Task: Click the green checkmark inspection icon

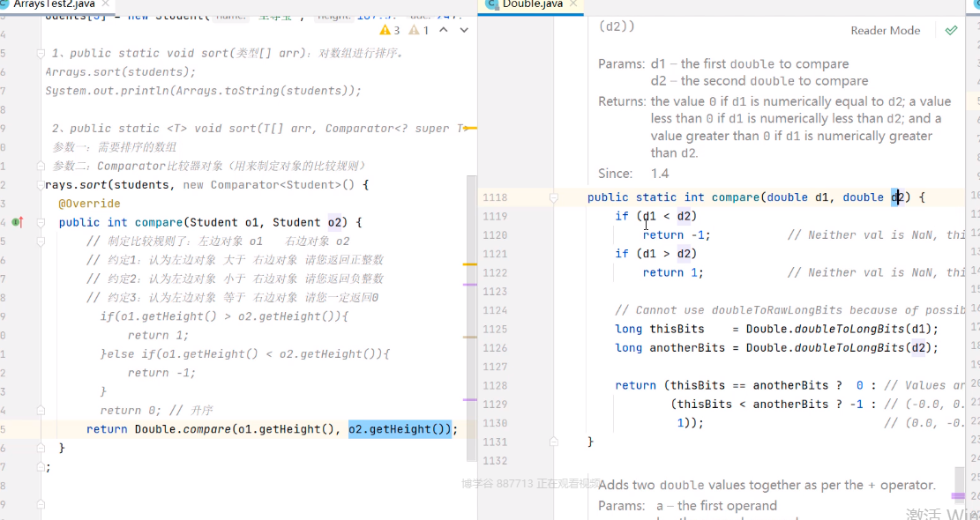Action: pos(951,30)
